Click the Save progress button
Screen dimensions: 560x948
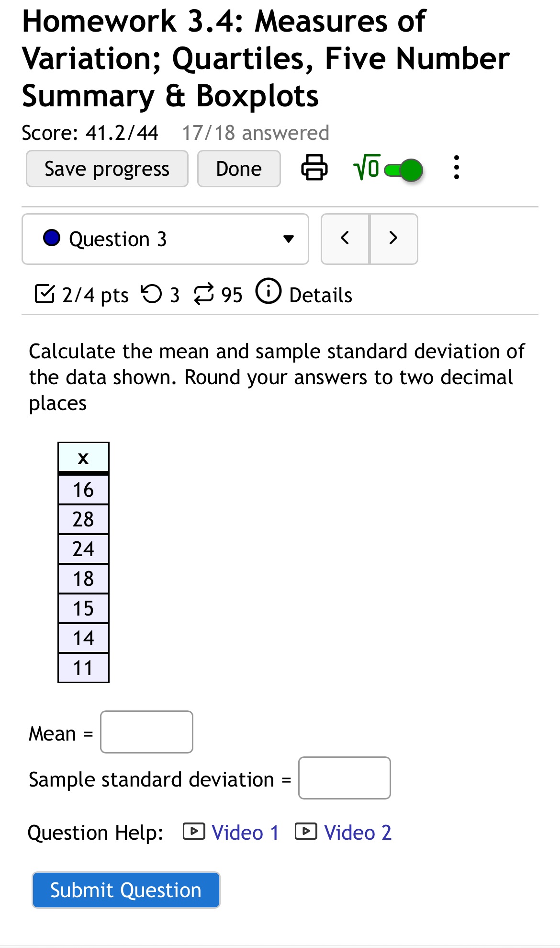click(x=107, y=168)
